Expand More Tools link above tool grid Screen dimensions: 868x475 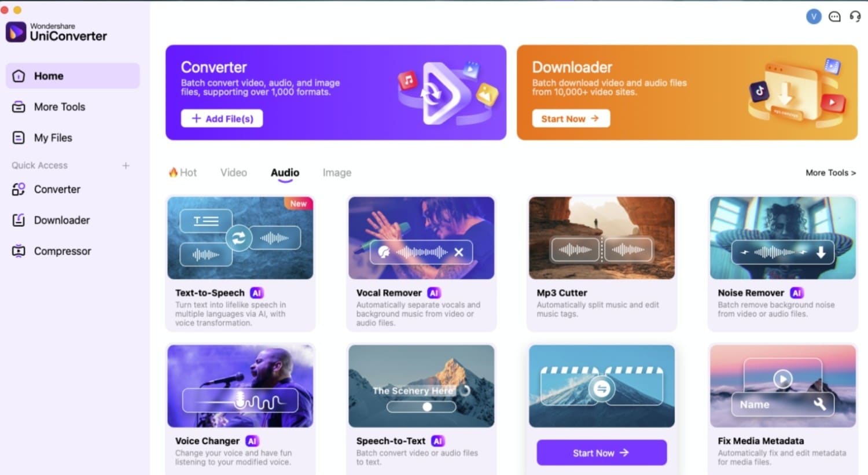(830, 172)
